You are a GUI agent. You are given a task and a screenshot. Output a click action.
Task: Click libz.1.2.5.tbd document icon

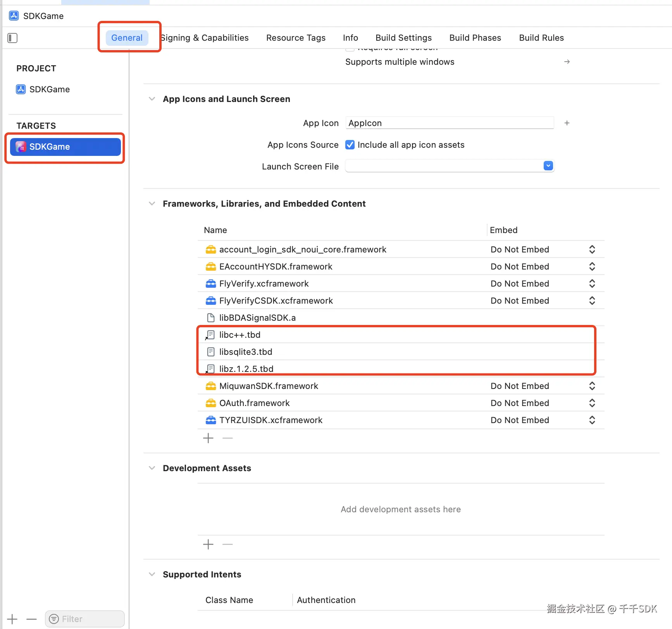(210, 369)
